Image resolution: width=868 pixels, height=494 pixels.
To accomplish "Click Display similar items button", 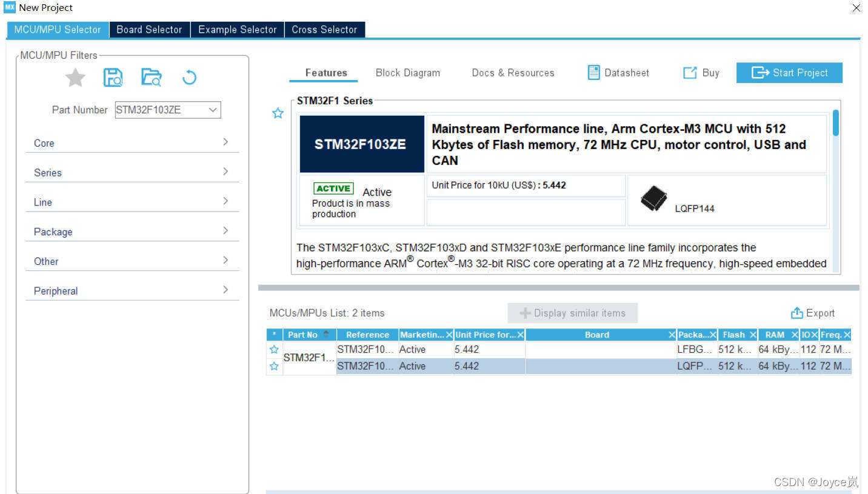I will click(573, 313).
